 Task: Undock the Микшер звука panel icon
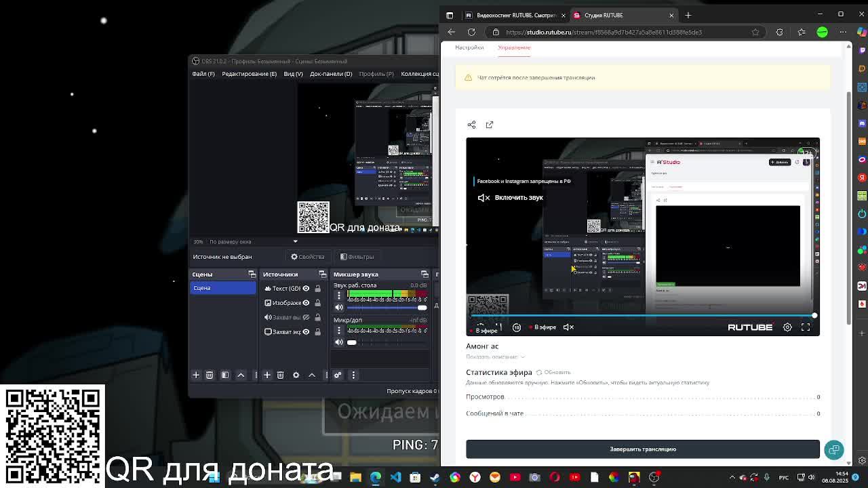coord(425,274)
